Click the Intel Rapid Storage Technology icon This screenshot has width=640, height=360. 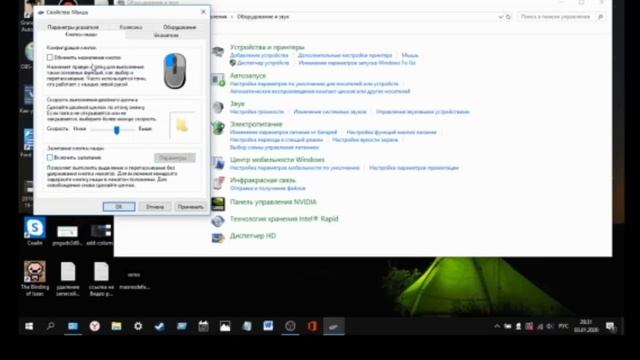[x=218, y=221]
